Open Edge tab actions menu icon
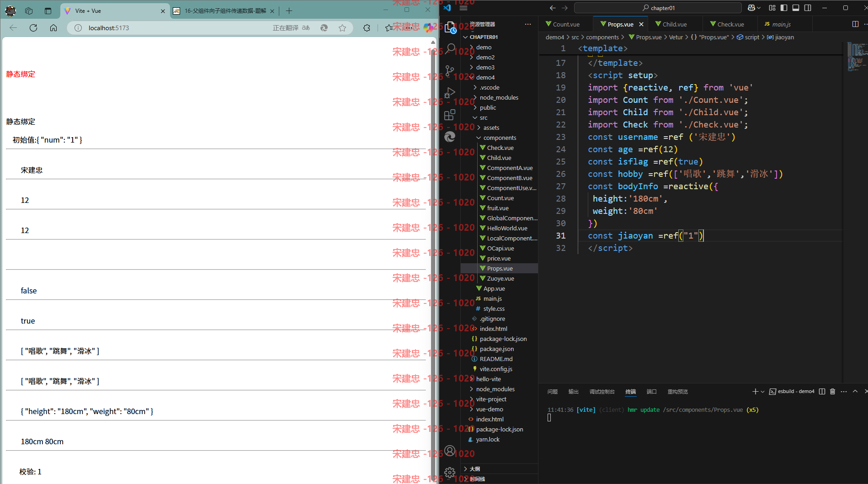868x484 pixels. click(48, 11)
